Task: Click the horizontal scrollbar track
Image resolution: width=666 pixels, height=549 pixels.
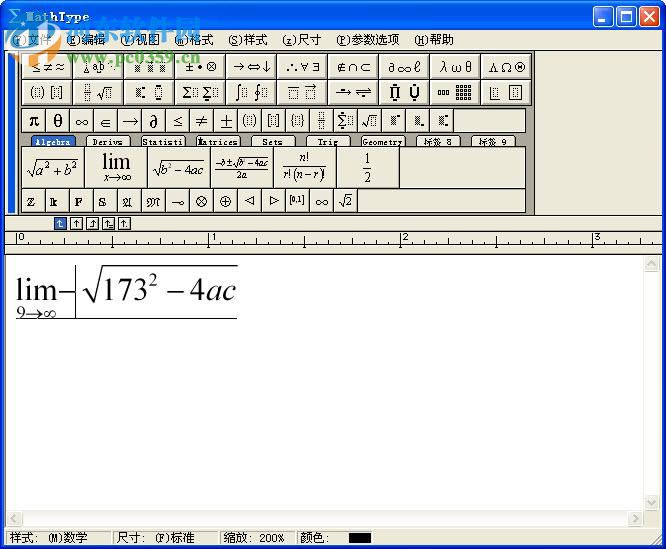Action: [320, 518]
